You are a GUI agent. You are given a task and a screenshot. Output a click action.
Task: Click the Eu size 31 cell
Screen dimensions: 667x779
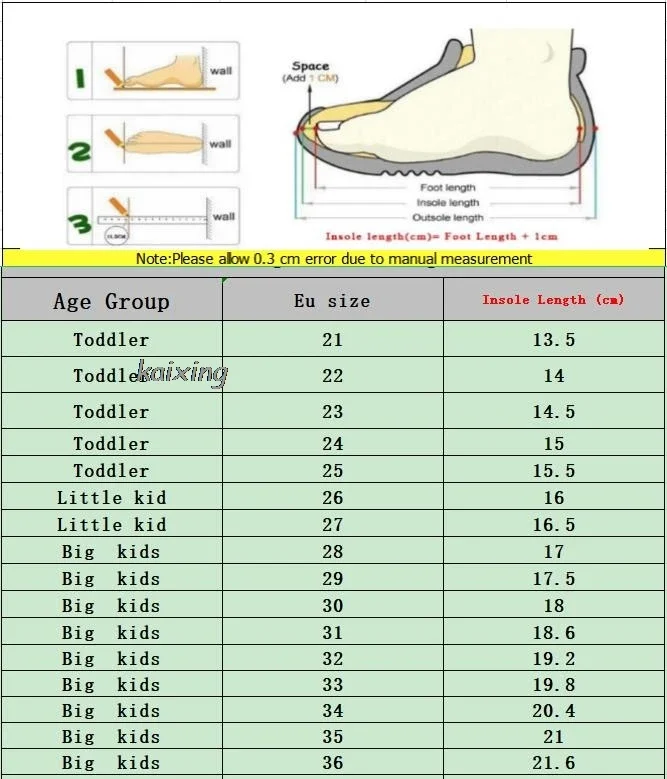[333, 631]
